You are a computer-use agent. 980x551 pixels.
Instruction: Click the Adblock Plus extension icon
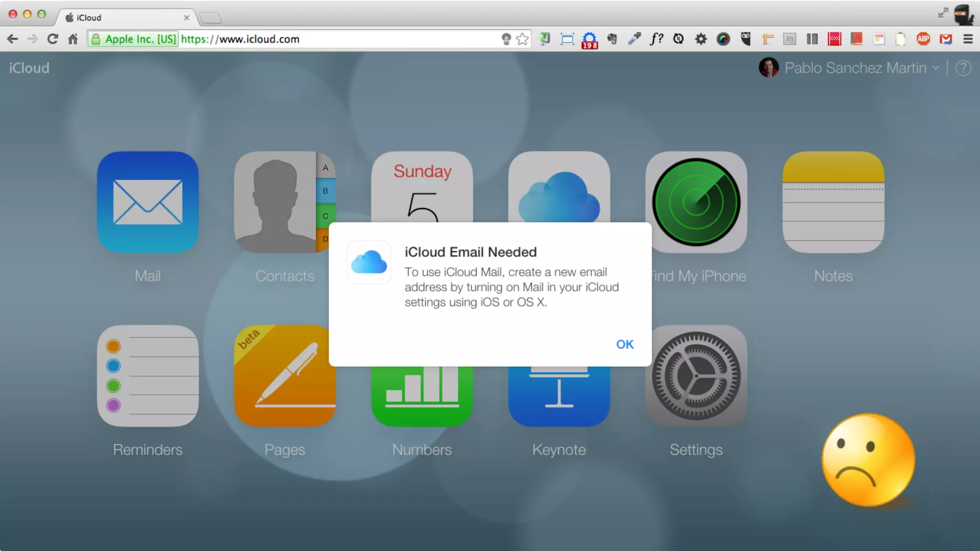pos(923,39)
